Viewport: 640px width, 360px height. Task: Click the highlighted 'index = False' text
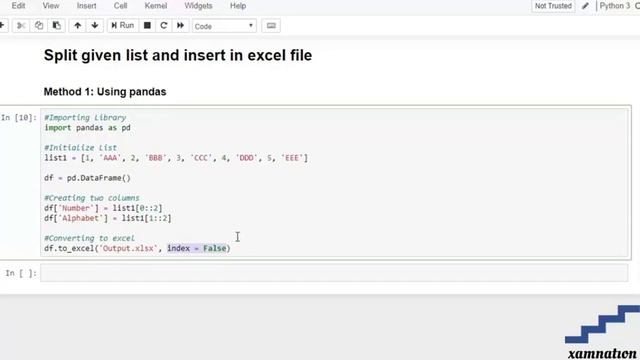[197, 248]
